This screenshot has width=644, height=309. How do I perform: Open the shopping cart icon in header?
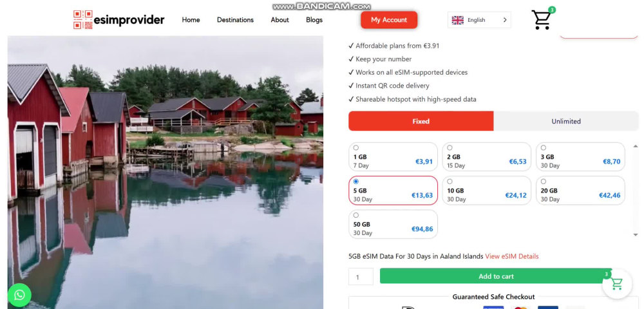point(541,20)
